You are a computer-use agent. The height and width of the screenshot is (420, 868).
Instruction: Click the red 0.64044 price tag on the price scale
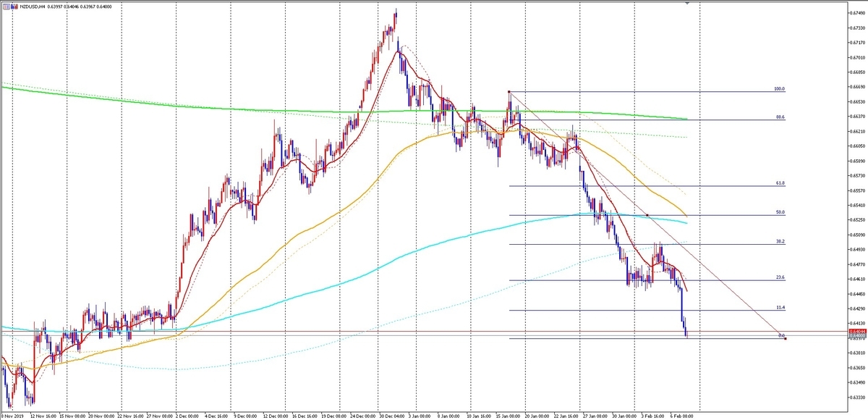point(857,331)
